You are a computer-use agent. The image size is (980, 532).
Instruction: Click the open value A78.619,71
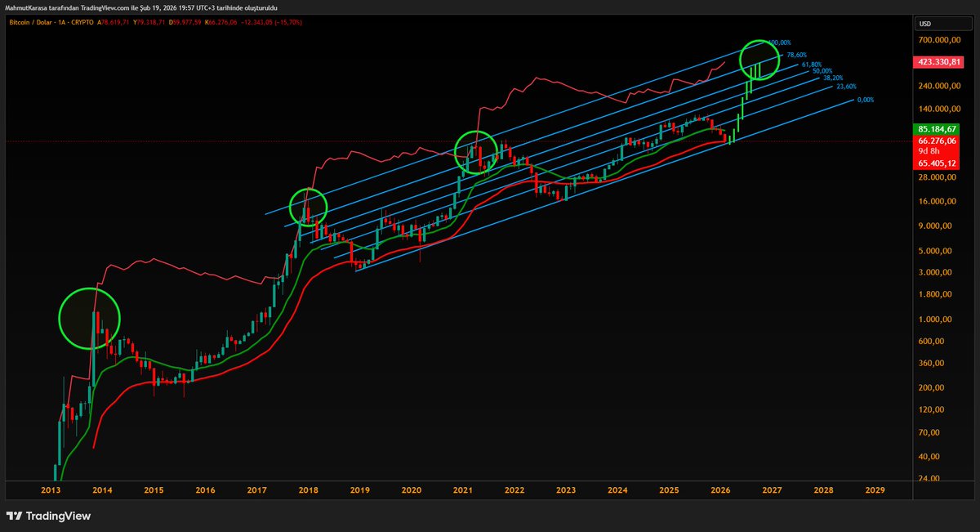[114, 22]
